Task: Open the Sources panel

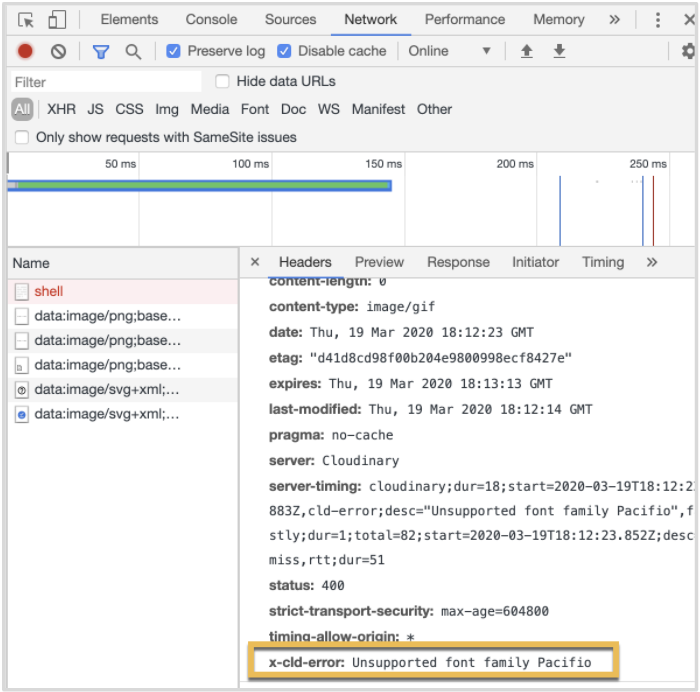Action: pyautogui.click(x=290, y=20)
